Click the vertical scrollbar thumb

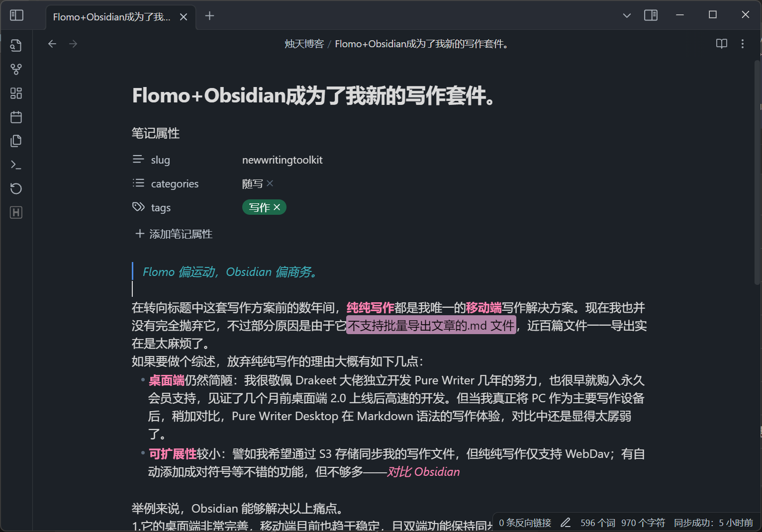pyautogui.click(x=757, y=172)
